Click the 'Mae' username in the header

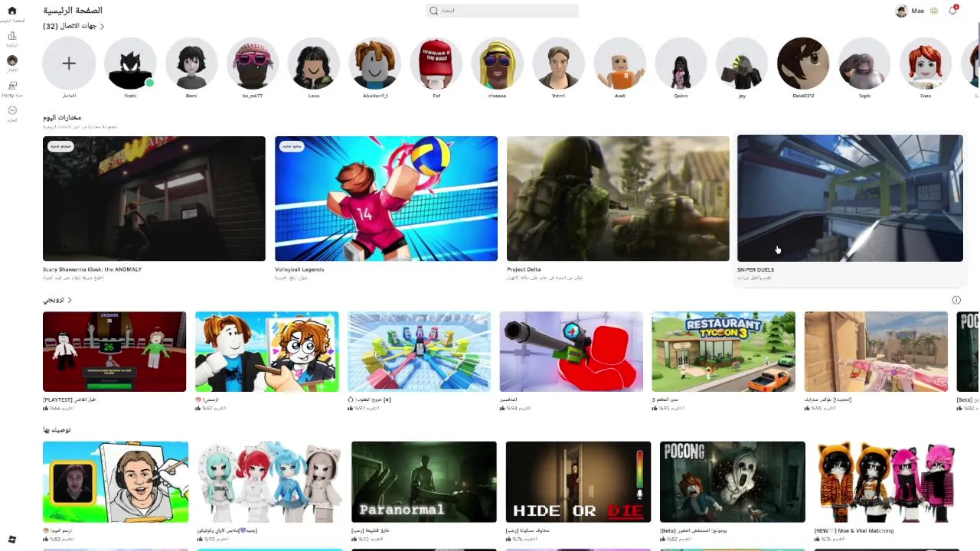(917, 11)
